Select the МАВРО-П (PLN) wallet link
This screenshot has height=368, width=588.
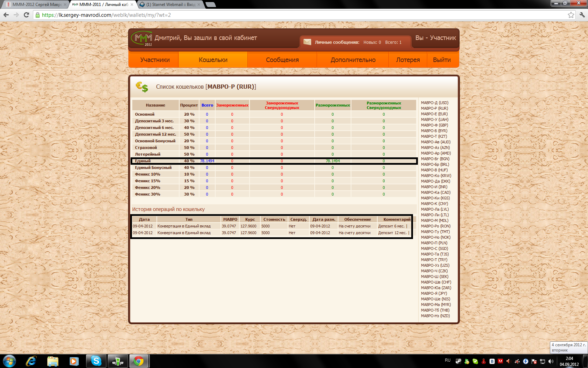[x=434, y=243]
